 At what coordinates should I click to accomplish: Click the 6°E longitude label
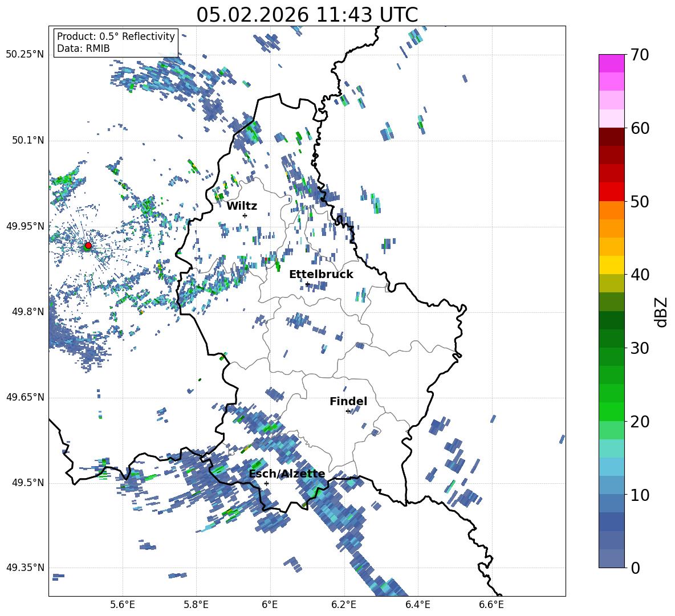click(x=270, y=605)
